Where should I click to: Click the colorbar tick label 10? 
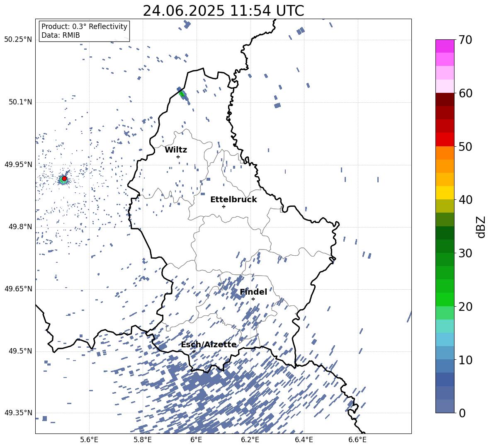[465, 360]
